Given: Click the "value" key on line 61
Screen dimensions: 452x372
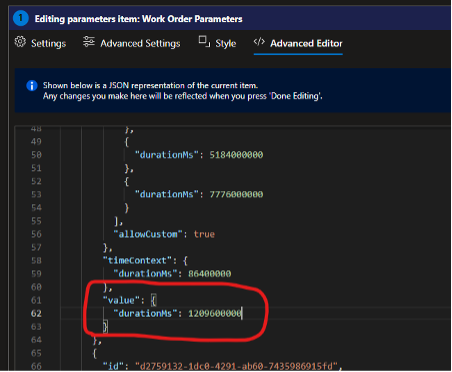Looking at the screenshot, I should pos(121,300).
